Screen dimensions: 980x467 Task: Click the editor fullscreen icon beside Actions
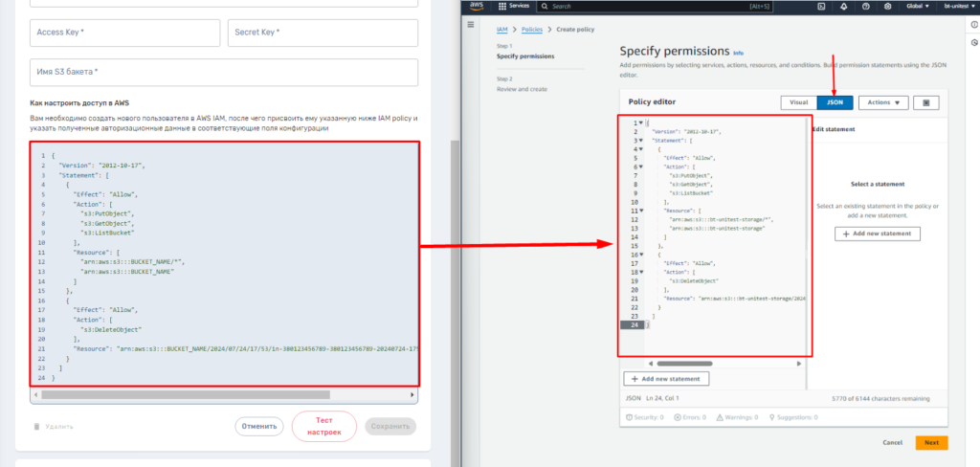tap(927, 102)
